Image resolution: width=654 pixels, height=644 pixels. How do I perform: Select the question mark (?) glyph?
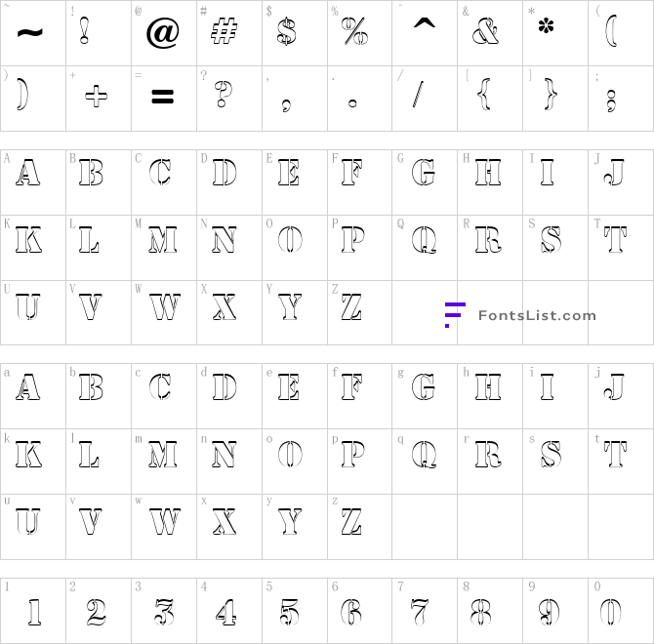tap(225, 96)
